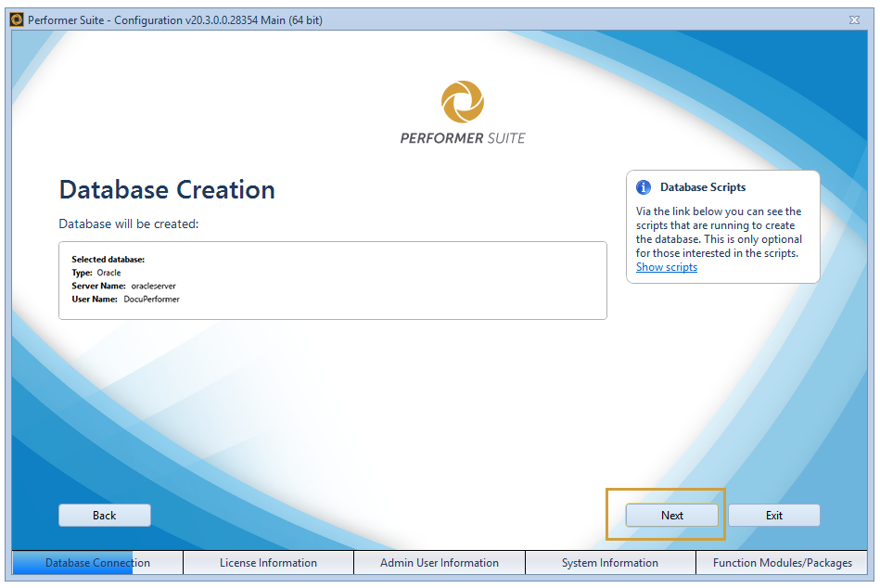Switch to the License Information tab
The height and width of the screenshot is (588, 880).
267,562
